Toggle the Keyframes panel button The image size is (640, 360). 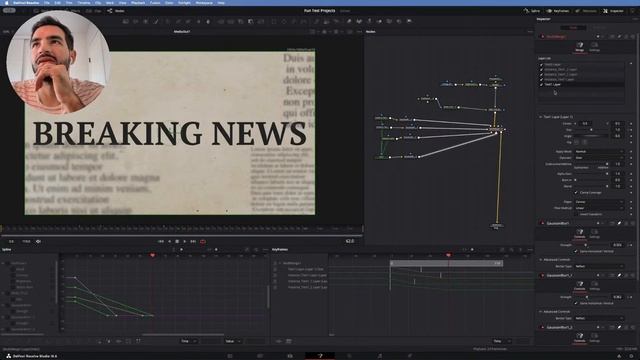(558, 11)
